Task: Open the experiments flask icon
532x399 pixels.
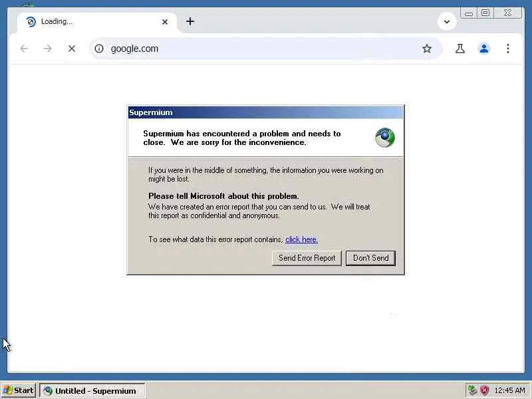Action: coord(460,49)
